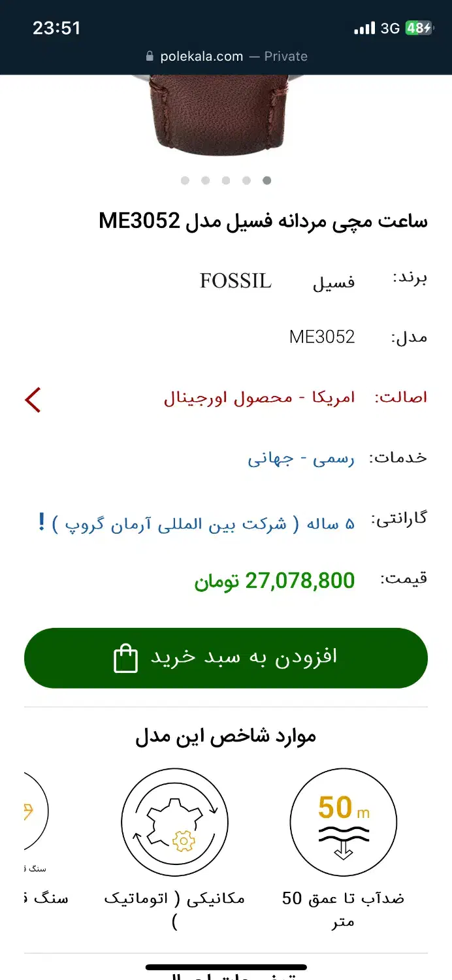Select the first image carousel dot
Viewport: 452px width, 980px height.
tap(185, 180)
